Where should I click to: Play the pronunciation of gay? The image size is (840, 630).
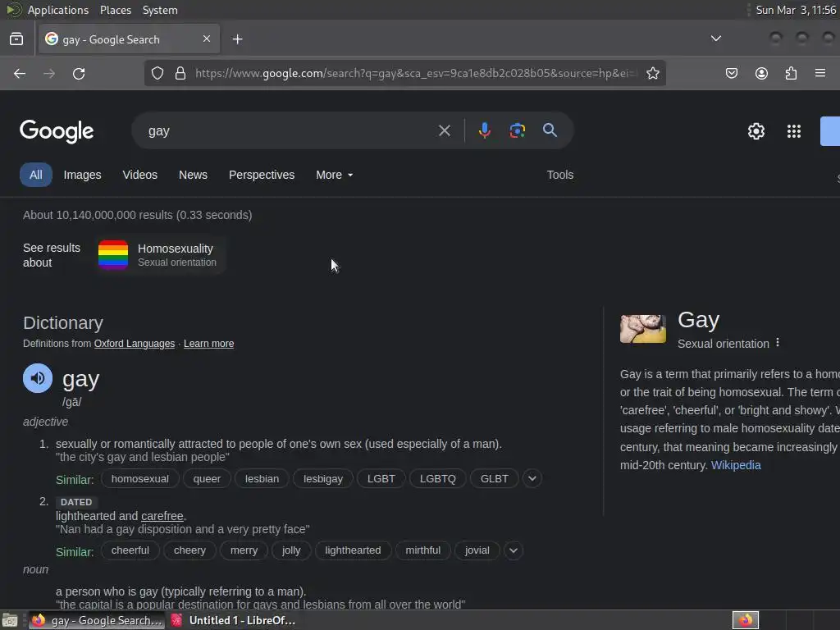[38, 378]
